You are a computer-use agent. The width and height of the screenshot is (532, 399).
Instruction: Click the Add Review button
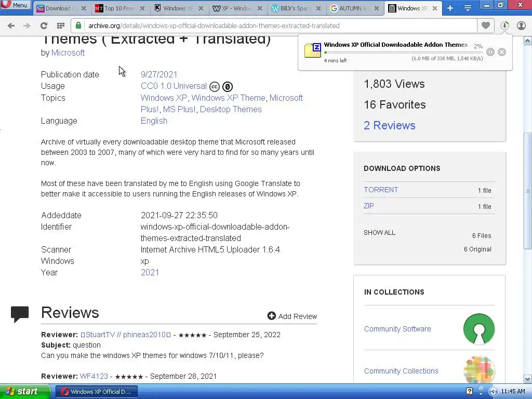pyautogui.click(x=292, y=316)
